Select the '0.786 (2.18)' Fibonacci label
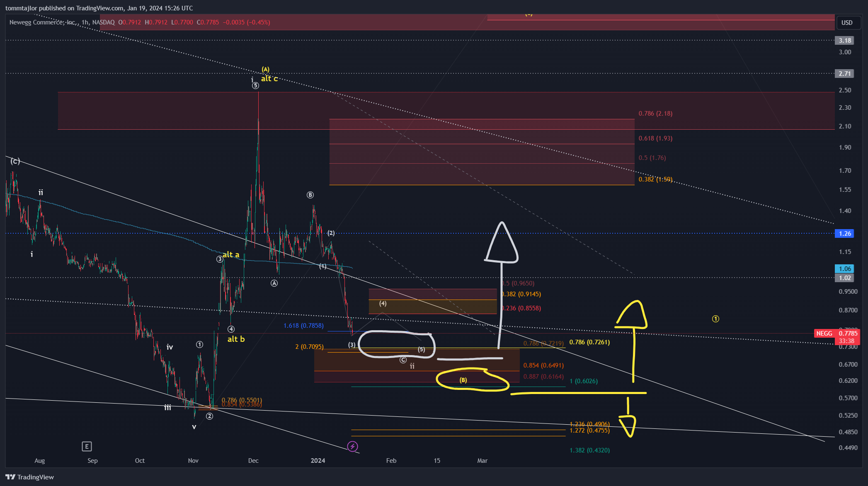 pos(655,113)
